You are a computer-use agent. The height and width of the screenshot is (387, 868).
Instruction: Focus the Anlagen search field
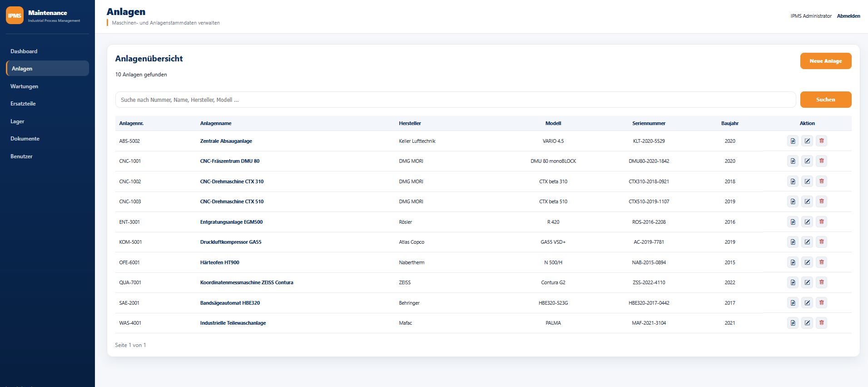(x=456, y=100)
